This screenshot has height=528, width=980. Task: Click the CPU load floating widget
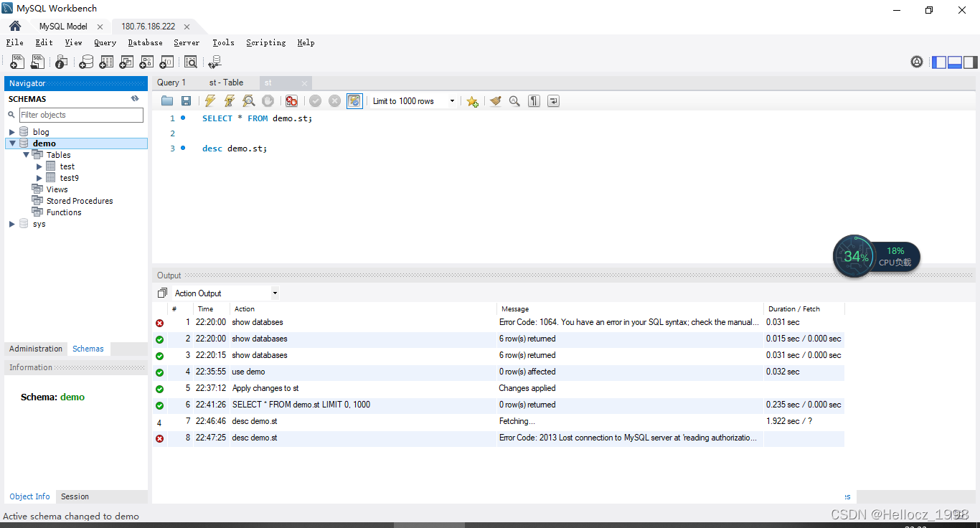pyautogui.click(x=877, y=256)
